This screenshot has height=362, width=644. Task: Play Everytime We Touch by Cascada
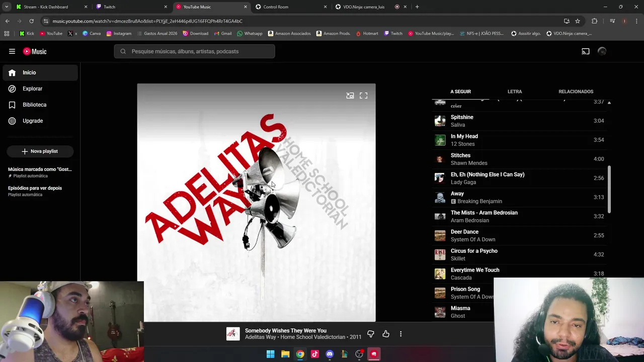coord(520,274)
